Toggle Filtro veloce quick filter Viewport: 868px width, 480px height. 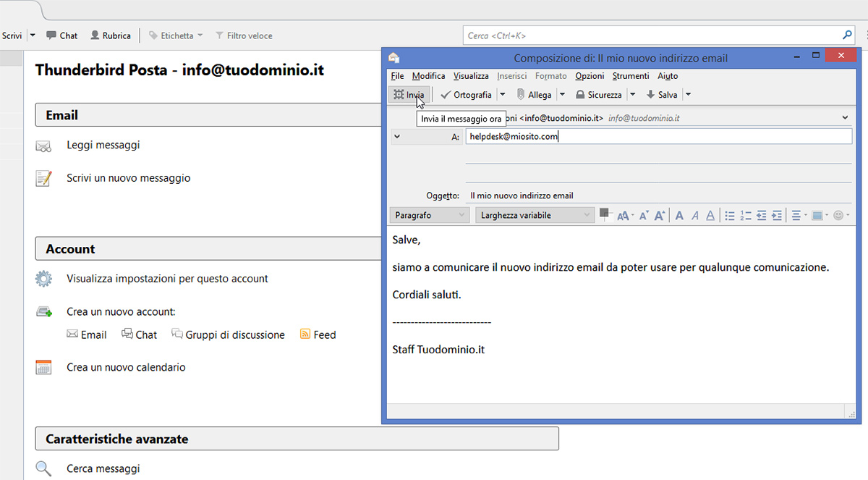coord(242,35)
